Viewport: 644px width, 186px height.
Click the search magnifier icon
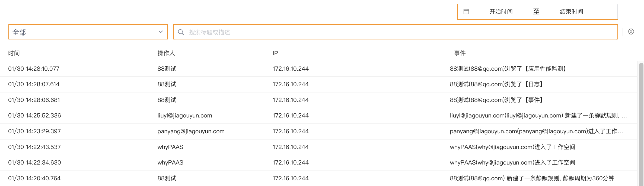(x=181, y=32)
